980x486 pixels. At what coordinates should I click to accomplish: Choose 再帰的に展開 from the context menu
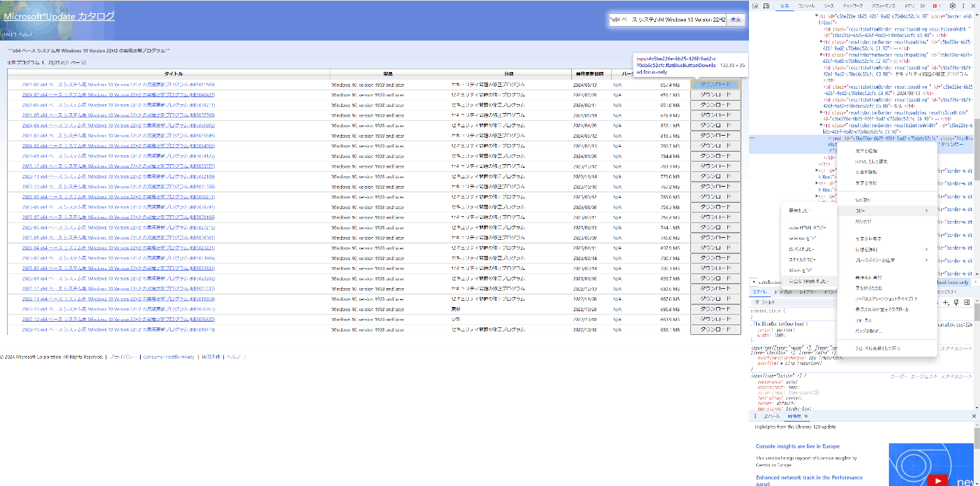[887, 277]
